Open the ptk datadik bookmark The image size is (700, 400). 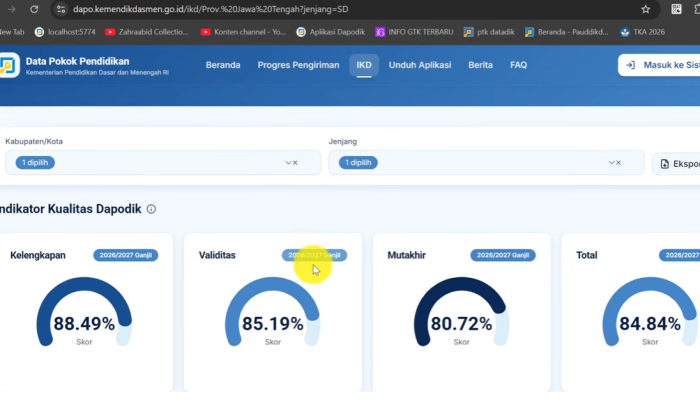coord(489,32)
